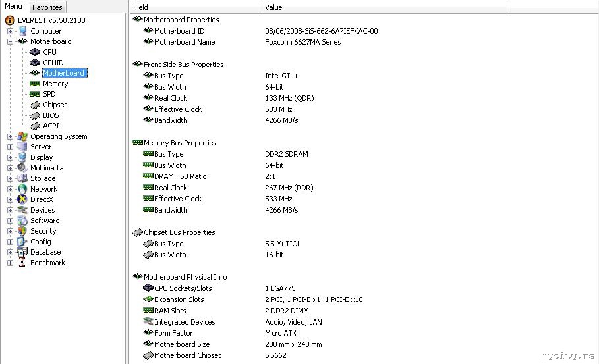Sort by the Field column header
The image size is (599, 364).
tap(195, 7)
